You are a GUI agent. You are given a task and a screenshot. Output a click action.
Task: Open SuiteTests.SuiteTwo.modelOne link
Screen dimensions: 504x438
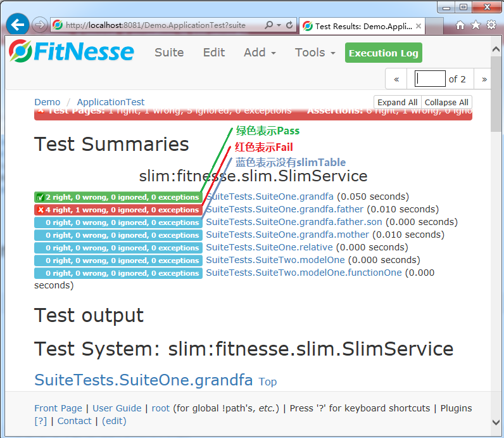click(x=275, y=260)
